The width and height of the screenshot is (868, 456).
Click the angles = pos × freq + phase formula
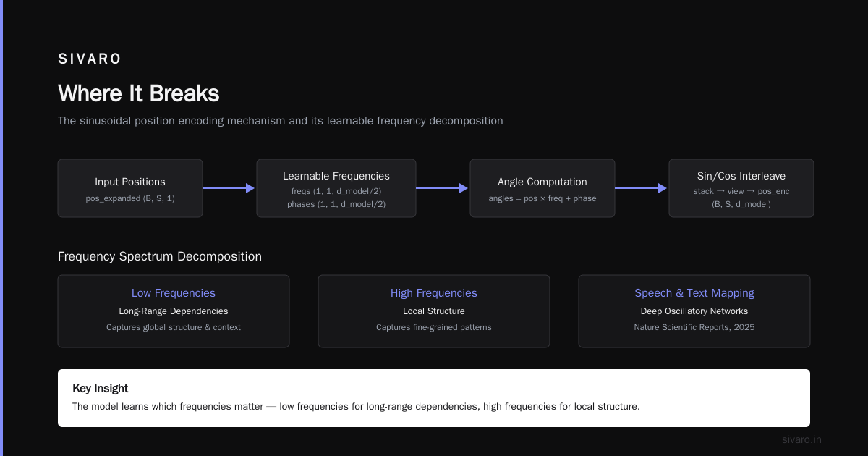[x=542, y=198]
